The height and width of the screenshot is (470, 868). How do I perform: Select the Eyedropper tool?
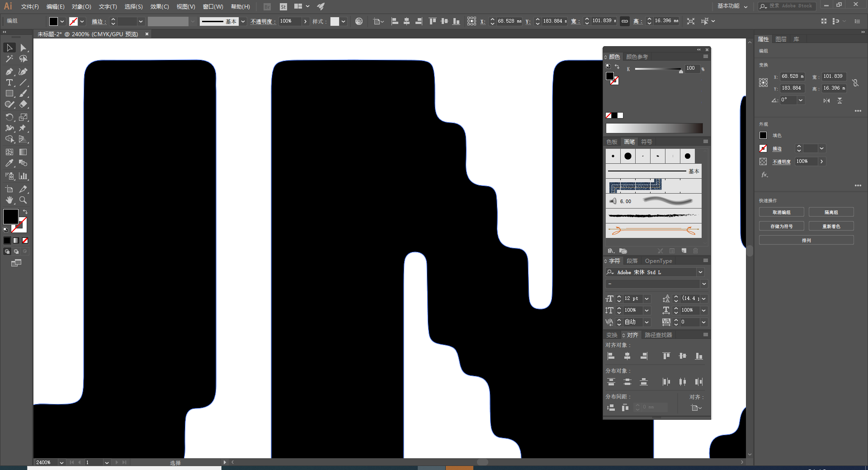[9, 163]
